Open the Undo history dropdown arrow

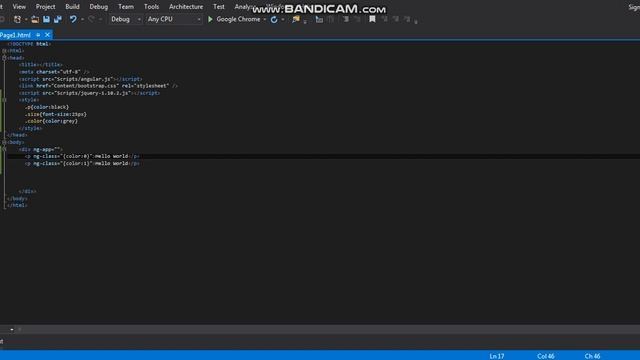pos(82,19)
